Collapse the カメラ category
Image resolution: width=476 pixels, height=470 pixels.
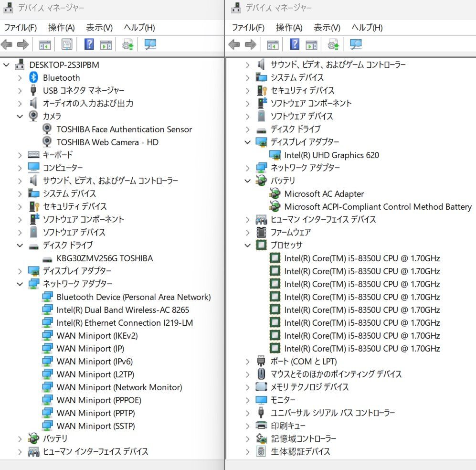click(x=20, y=116)
